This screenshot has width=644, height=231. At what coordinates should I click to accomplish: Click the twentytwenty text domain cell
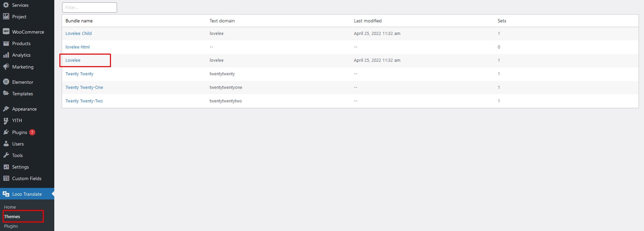222,74
